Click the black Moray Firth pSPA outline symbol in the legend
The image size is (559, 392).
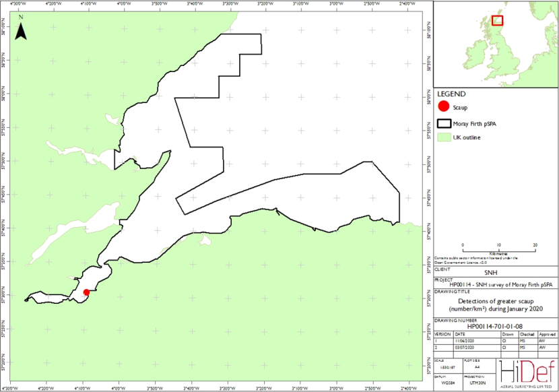[x=445, y=124]
